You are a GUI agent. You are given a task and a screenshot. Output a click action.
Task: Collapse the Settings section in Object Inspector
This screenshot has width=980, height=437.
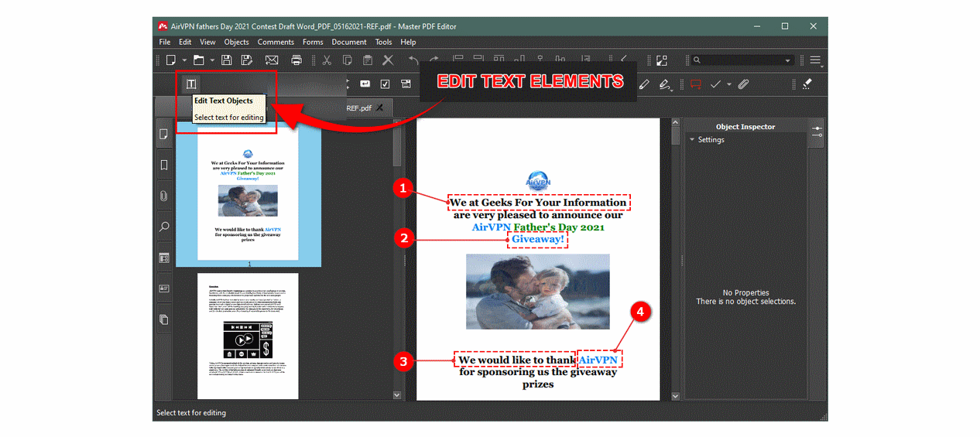pos(692,140)
